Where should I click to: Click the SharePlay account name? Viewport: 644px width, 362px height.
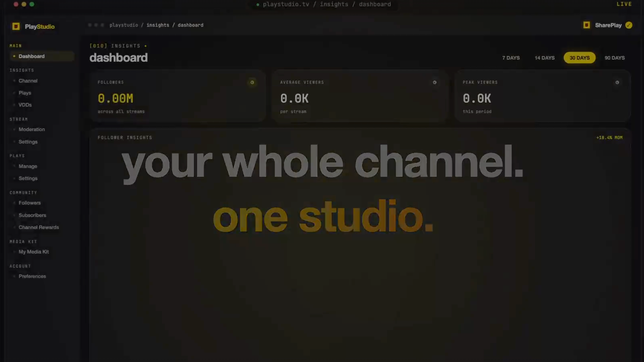pyautogui.click(x=608, y=25)
